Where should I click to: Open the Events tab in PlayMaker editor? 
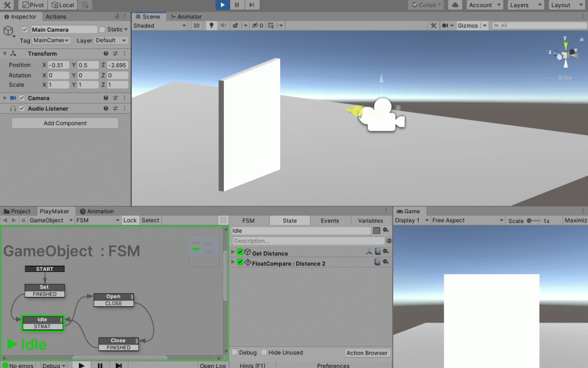pyautogui.click(x=330, y=220)
